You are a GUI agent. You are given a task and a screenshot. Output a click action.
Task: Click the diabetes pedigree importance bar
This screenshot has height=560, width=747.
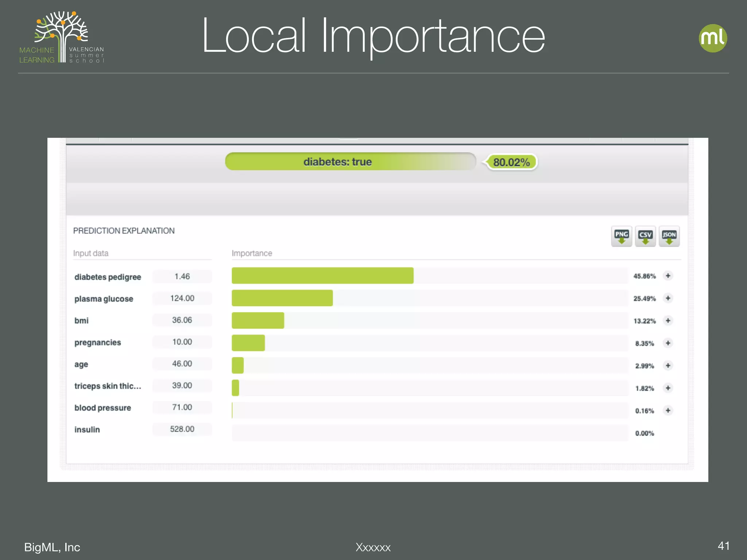(x=322, y=276)
